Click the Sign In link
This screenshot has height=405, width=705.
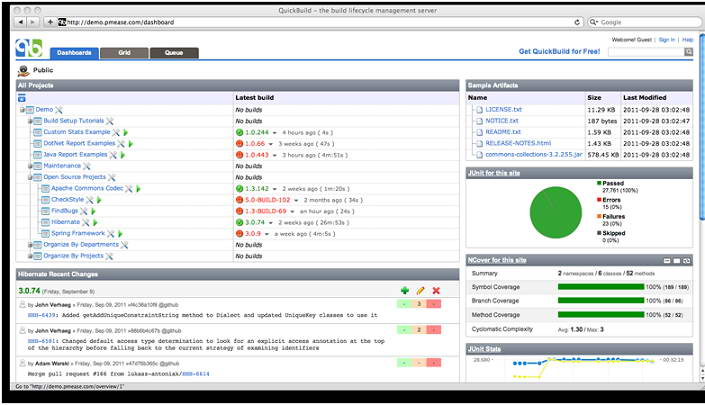pos(667,40)
